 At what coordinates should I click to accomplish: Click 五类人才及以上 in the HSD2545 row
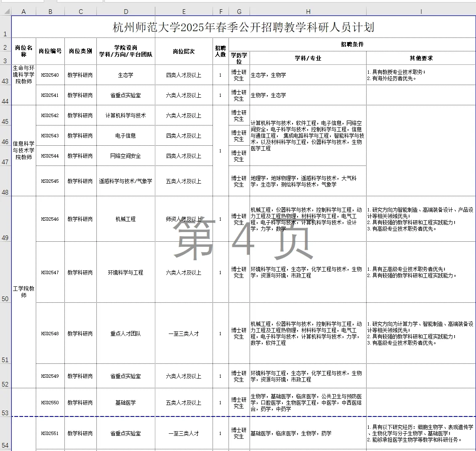tap(183, 181)
